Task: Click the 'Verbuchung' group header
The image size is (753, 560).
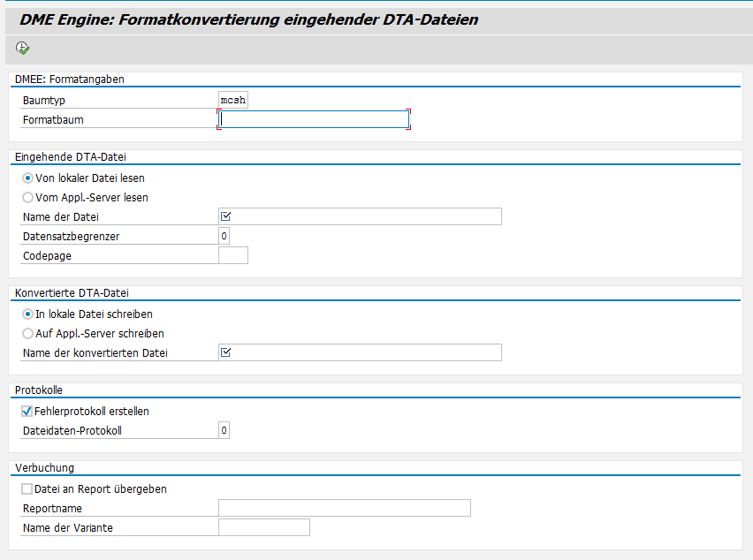Action: click(45, 468)
